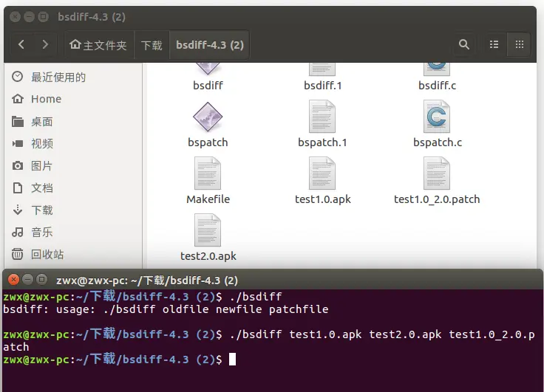Open 回收站 in the sidebar
Screen dimensions: 544x392
[x=73, y=255]
